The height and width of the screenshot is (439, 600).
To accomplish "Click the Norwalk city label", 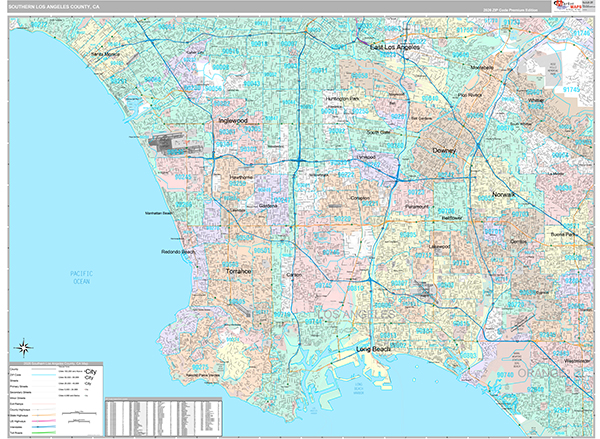I will 507,193.
